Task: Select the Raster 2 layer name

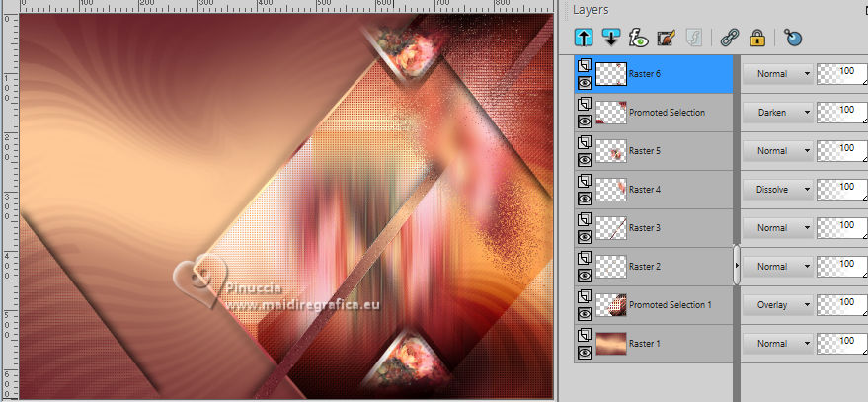Action: point(645,267)
